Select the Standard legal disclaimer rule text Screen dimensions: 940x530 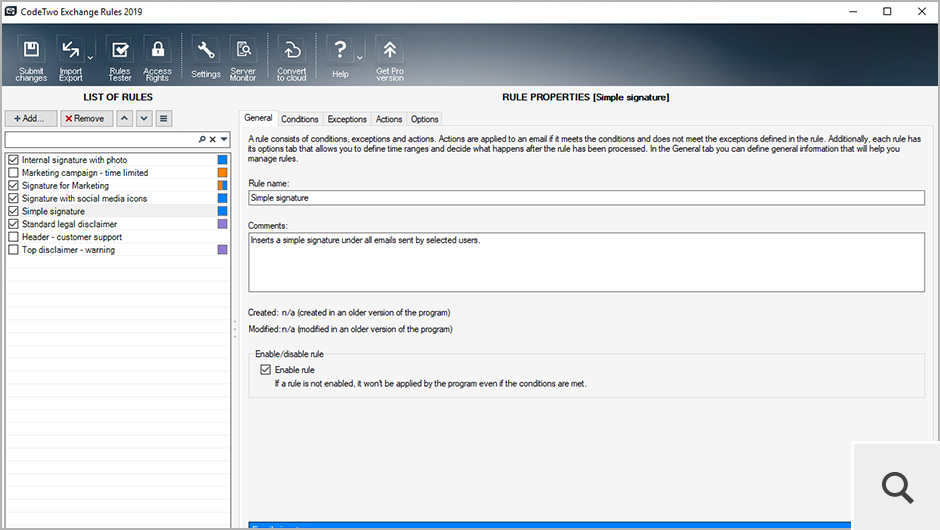tap(70, 224)
